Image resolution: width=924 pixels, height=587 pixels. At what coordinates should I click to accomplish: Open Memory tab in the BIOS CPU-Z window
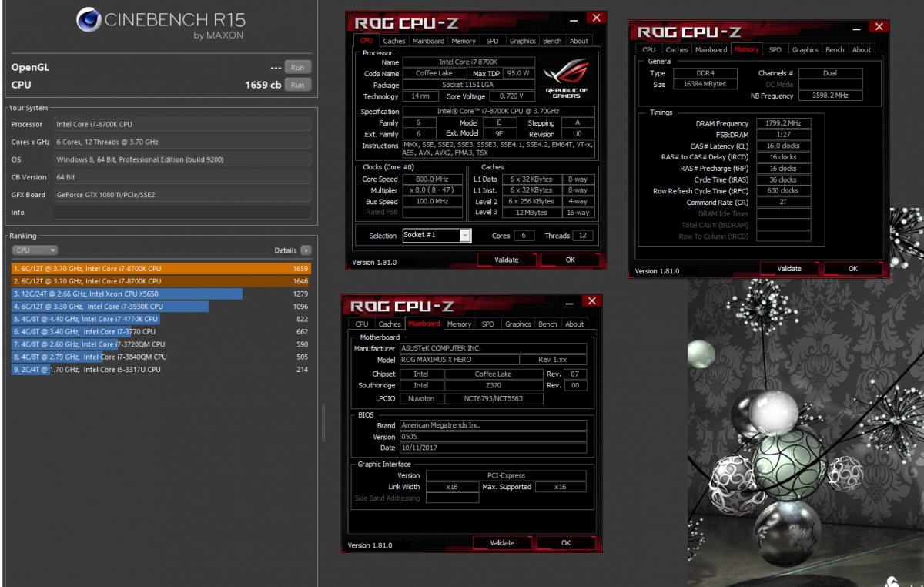point(459,324)
